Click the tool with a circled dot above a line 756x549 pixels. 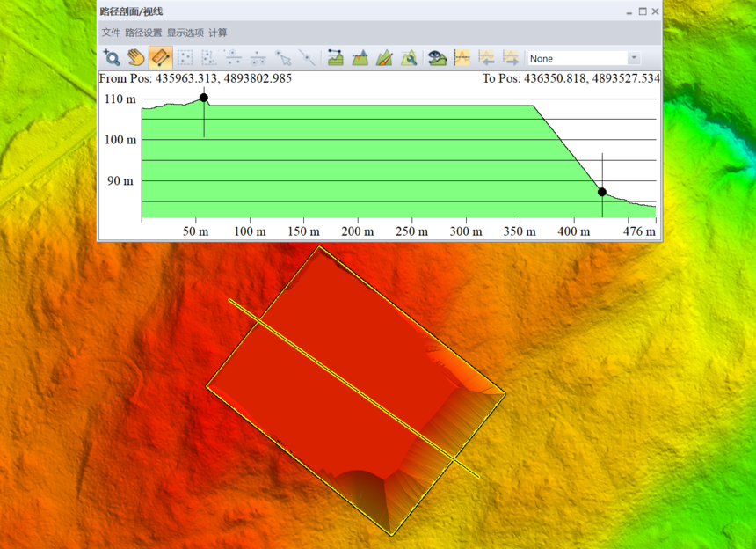click(x=234, y=58)
